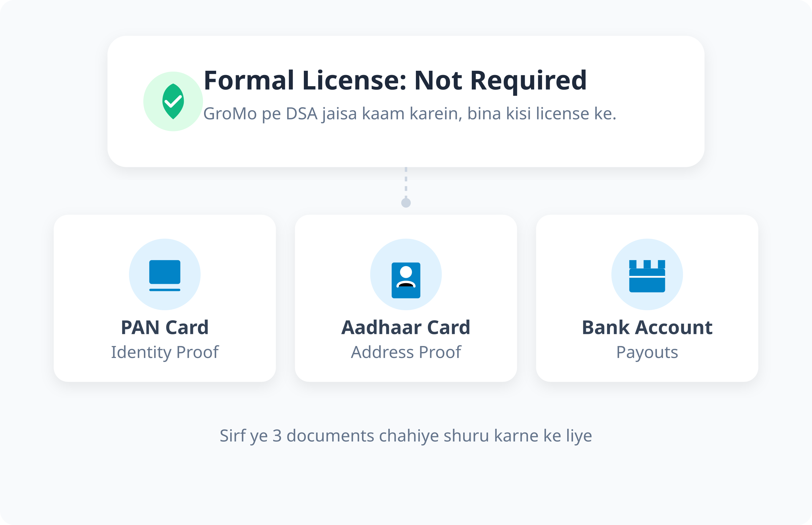Image resolution: width=812 pixels, height=525 pixels.
Task: Select the Bank Account title
Action: tap(647, 327)
